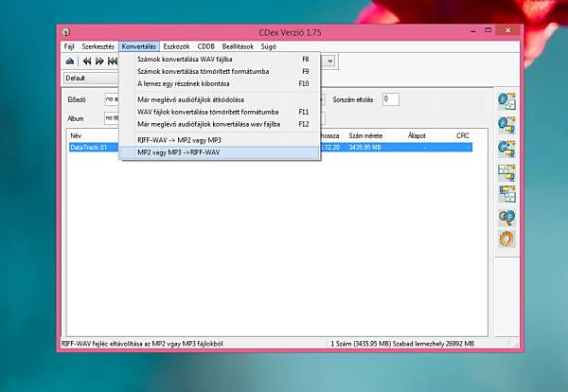This screenshot has width=568, height=392.
Task: Choose Már meglévő audiófájlok átkódolása
Action: tap(220, 99)
